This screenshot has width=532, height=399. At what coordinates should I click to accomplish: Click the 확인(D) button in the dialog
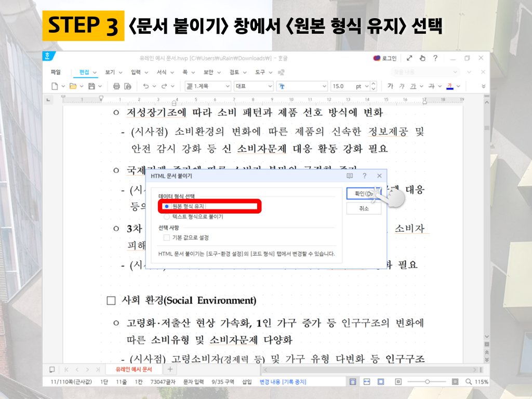(364, 193)
